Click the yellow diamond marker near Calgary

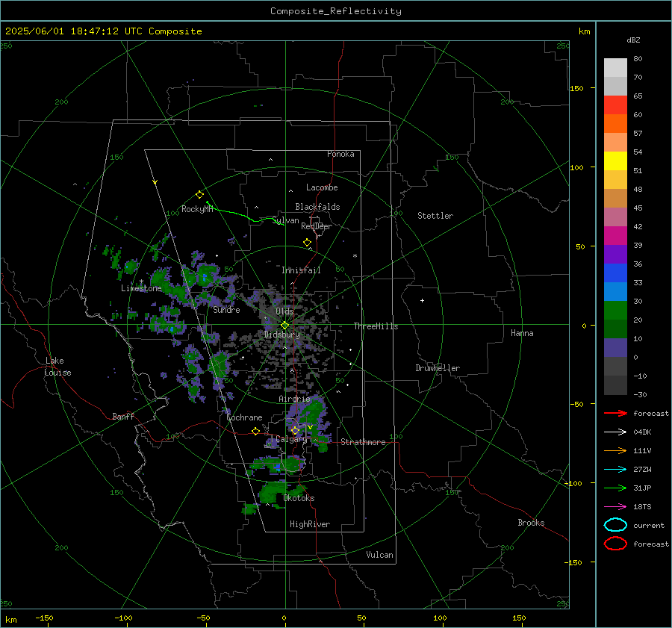click(x=295, y=430)
